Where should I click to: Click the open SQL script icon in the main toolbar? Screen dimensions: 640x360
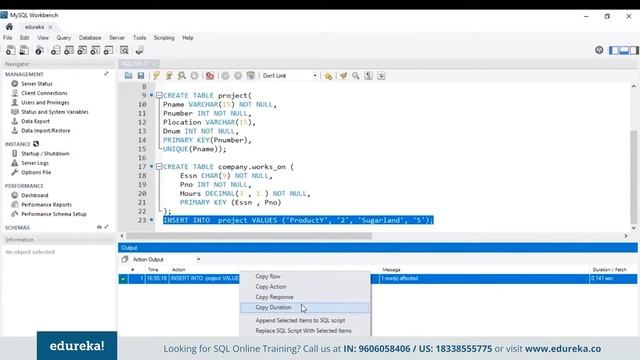point(24,50)
